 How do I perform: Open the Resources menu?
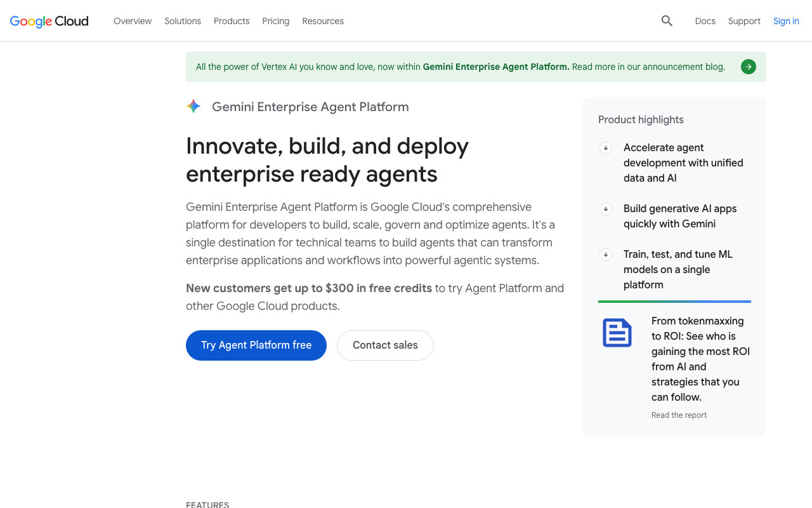tap(323, 21)
